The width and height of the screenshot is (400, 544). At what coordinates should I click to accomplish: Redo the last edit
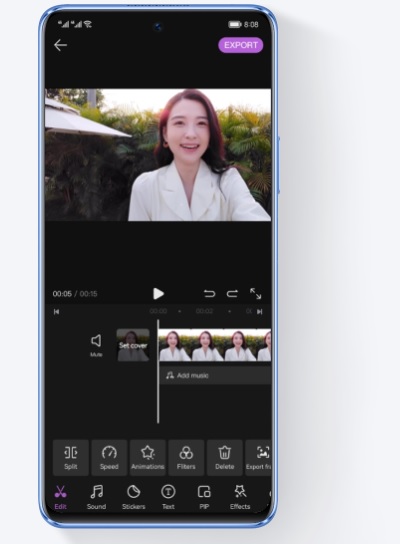click(x=232, y=294)
